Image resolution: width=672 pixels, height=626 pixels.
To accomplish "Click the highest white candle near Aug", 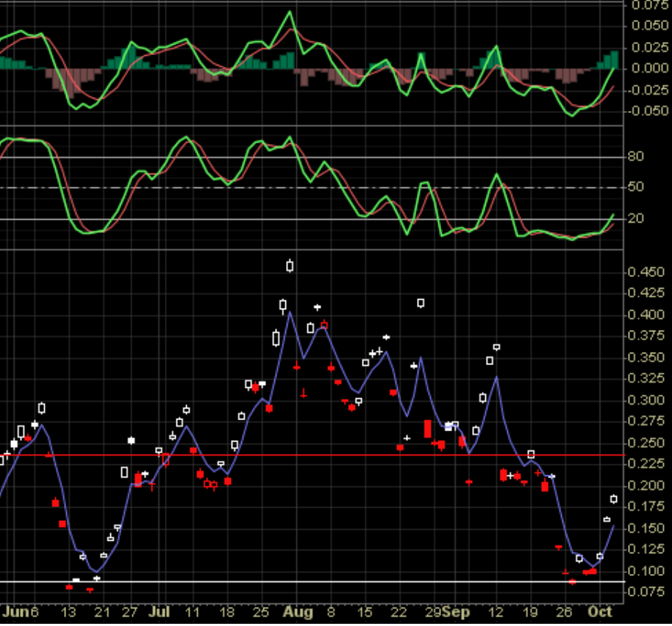I will coord(290,265).
